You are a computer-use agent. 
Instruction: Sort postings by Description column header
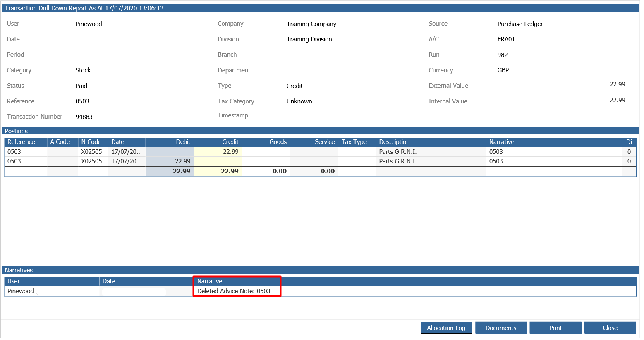tap(430, 142)
